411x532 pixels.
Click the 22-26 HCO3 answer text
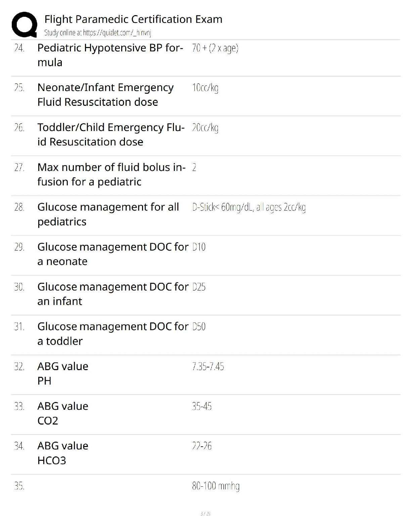[202, 446]
